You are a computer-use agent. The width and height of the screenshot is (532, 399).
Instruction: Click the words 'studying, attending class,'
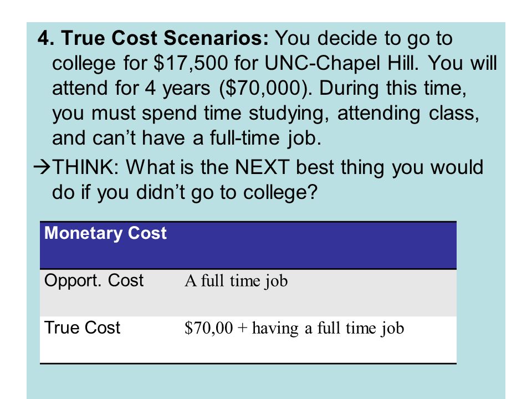(x=364, y=113)
